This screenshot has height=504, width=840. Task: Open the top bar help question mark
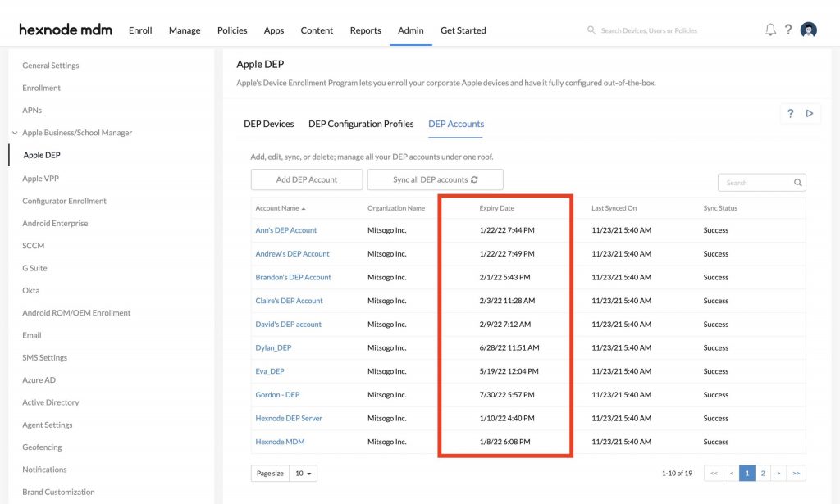pyautogui.click(x=788, y=30)
